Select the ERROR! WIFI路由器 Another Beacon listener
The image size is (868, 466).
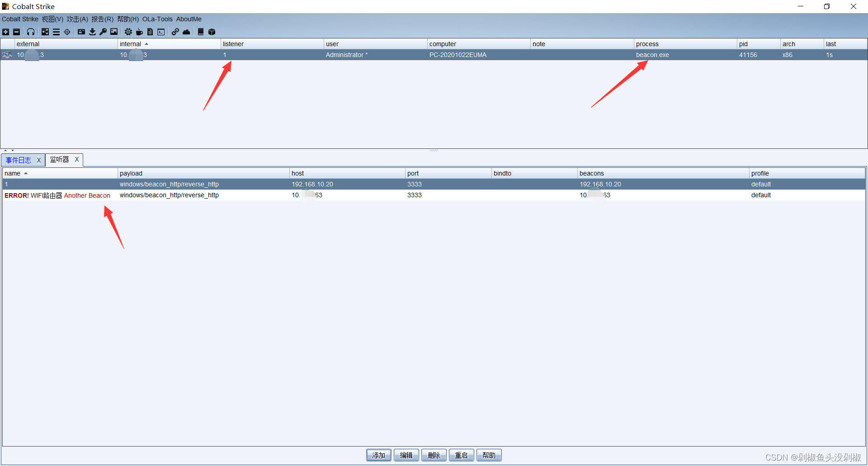(434, 195)
